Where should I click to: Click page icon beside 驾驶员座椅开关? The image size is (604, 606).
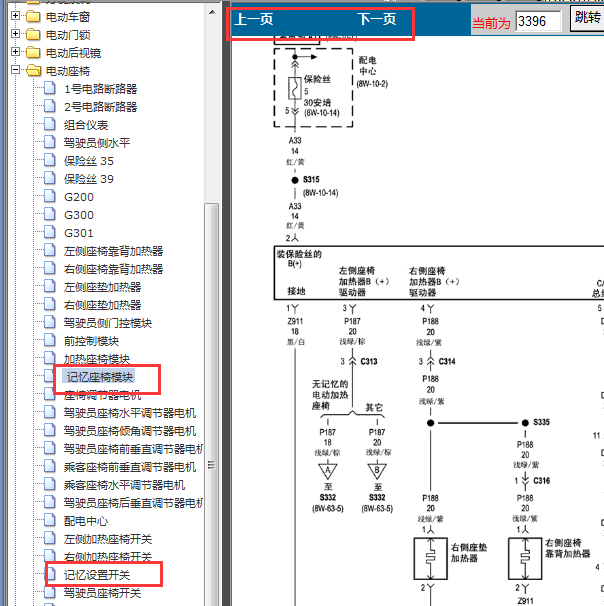tap(49, 592)
